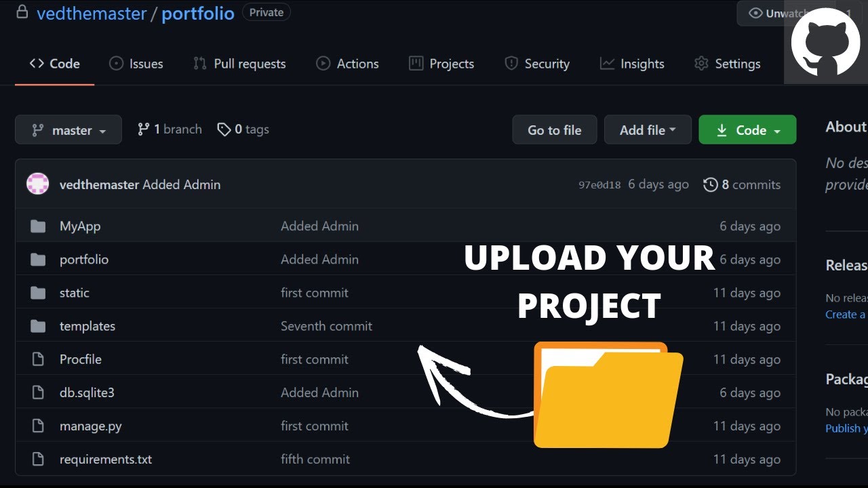
Task: Click "first commit" in the manage.py row
Action: tap(315, 426)
